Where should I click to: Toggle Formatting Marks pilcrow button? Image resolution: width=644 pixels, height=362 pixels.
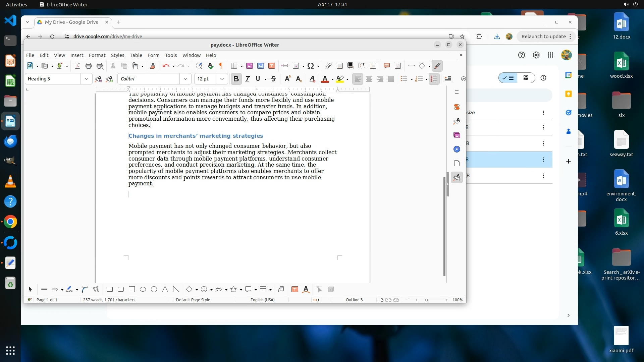pos(221,66)
